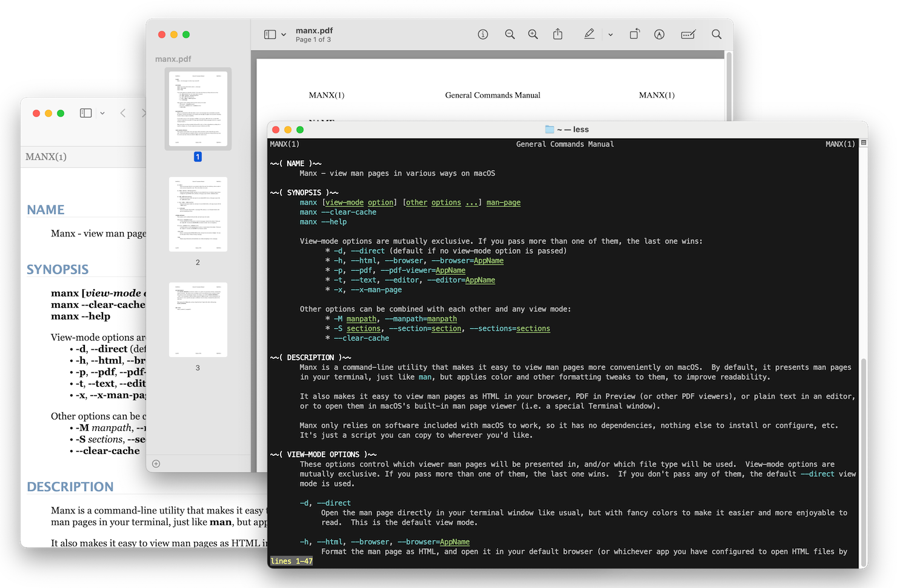Click the DESCRIPTION heading in Terminal
The height and width of the screenshot is (588, 897).
(x=310, y=358)
